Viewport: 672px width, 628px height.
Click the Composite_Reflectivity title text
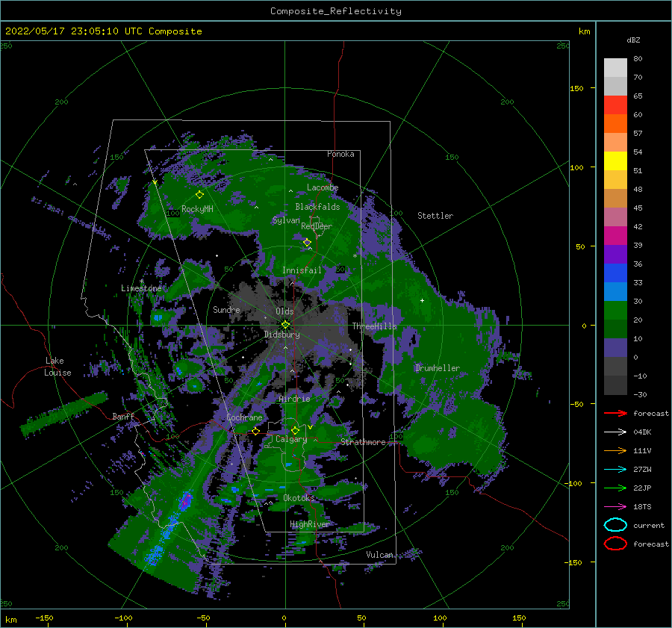pyautogui.click(x=336, y=11)
